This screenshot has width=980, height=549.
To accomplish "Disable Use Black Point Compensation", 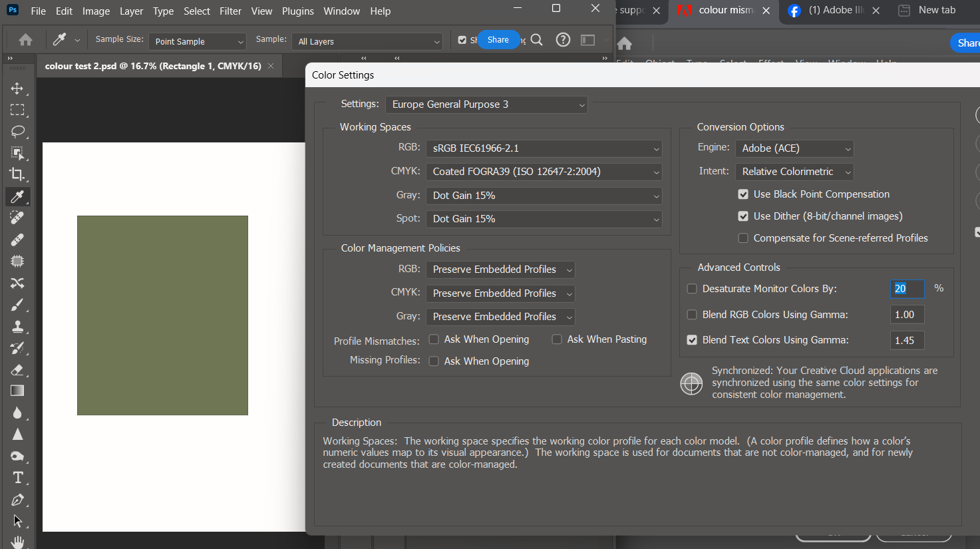I will point(742,194).
